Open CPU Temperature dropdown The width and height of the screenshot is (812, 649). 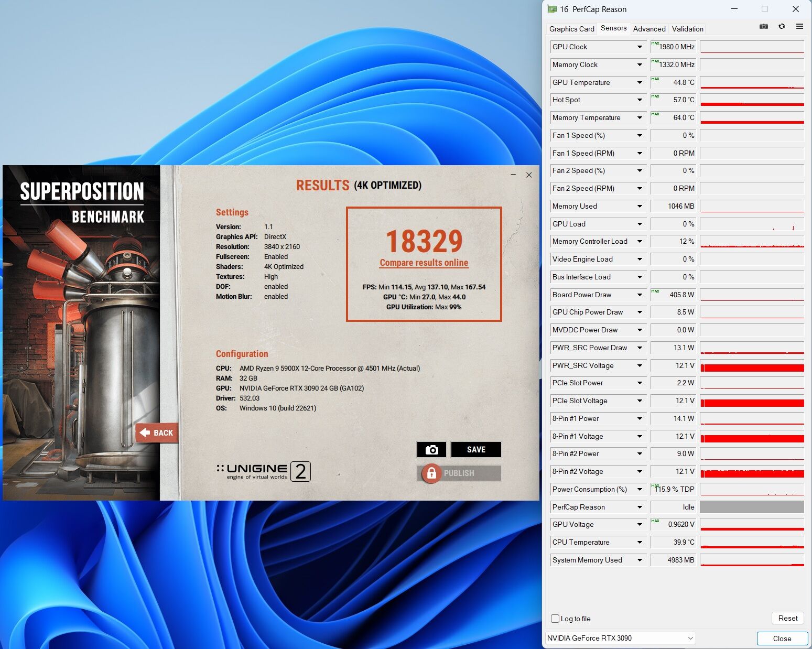tap(640, 542)
